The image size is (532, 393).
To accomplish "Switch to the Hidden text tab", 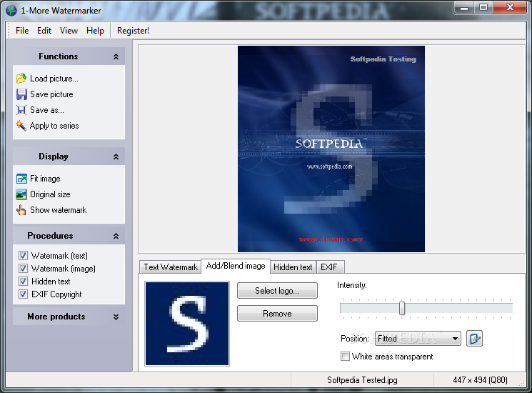I will [x=293, y=267].
